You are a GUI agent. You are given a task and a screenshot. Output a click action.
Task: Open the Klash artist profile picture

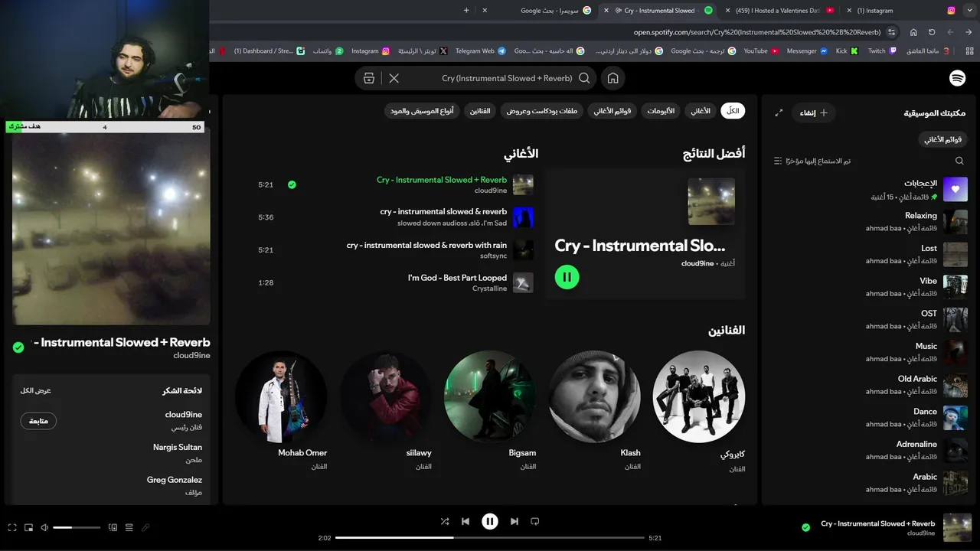pos(595,396)
